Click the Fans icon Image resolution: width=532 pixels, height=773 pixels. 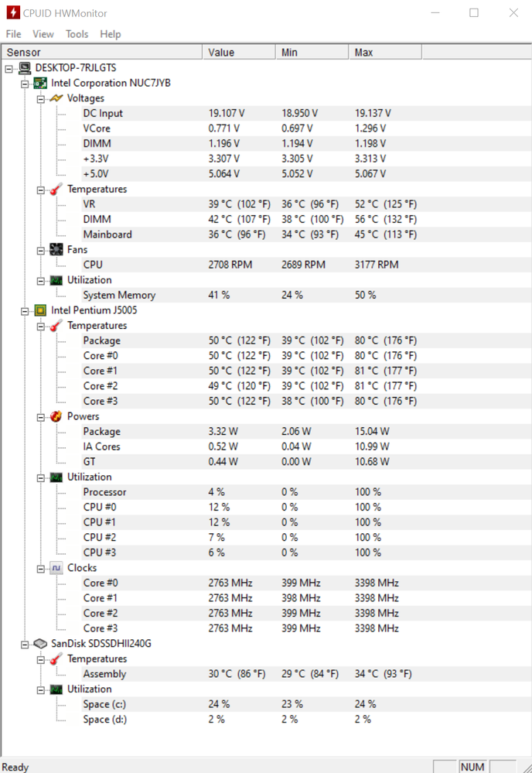56,249
